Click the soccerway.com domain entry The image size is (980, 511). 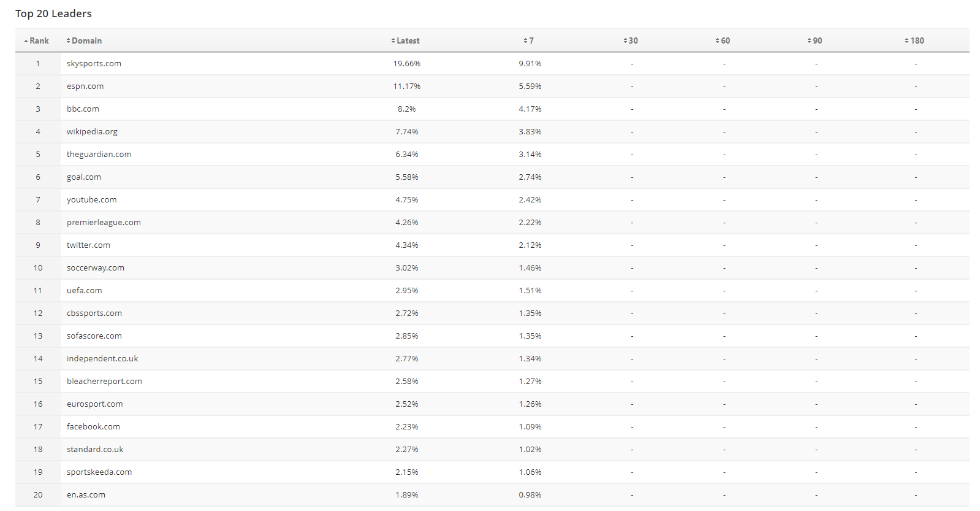pos(96,268)
